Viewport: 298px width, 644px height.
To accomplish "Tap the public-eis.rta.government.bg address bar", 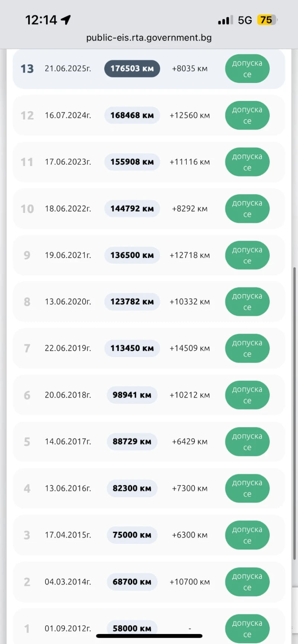I will coord(149,38).
